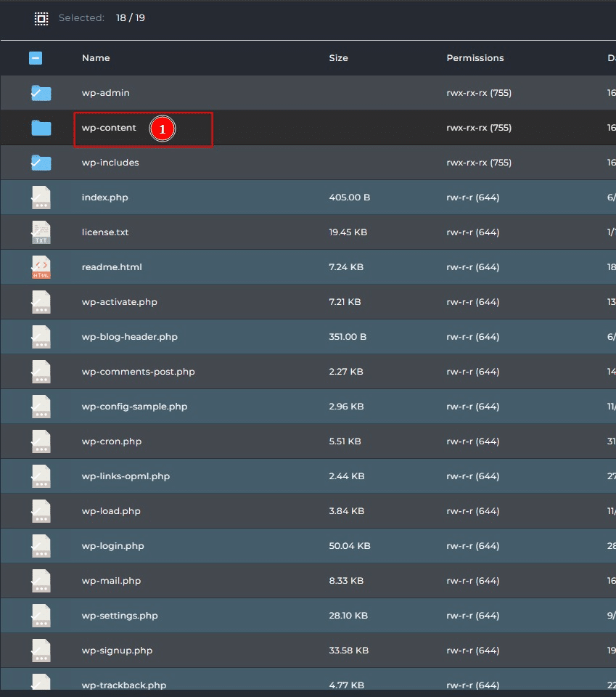616x697 pixels.
Task: Sort files by the Size column header
Action: coord(338,58)
